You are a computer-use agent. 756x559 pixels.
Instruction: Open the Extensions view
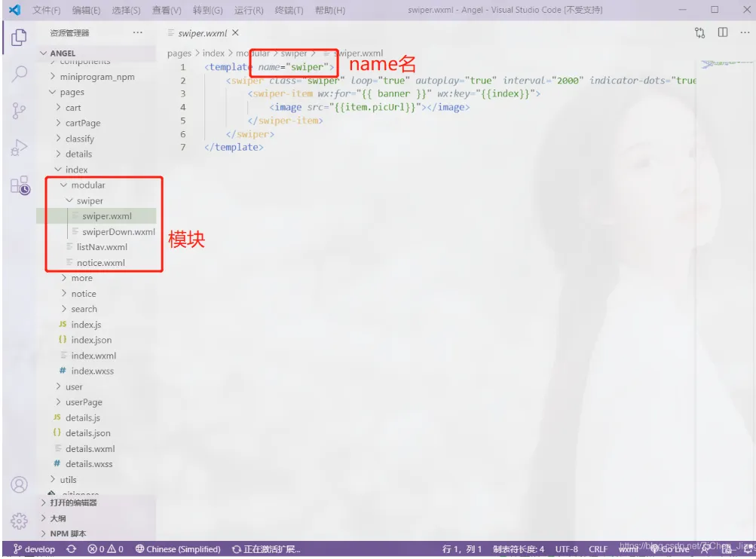point(20,185)
